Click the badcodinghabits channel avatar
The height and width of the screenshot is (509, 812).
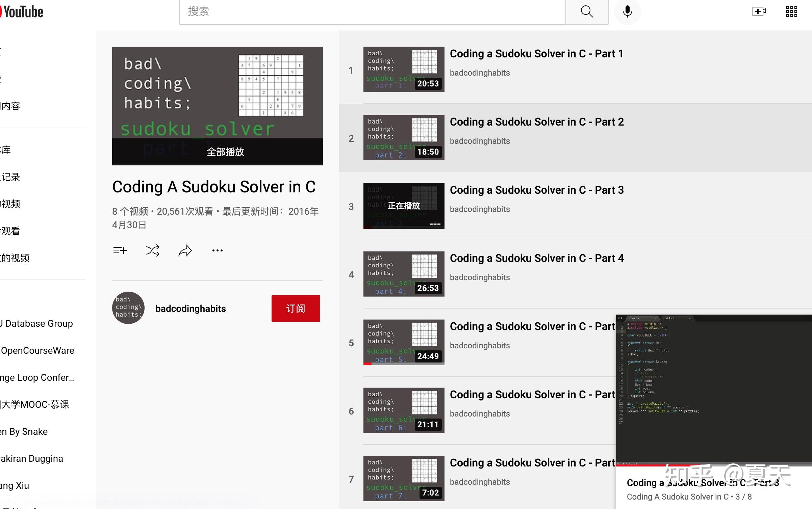pyautogui.click(x=128, y=308)
